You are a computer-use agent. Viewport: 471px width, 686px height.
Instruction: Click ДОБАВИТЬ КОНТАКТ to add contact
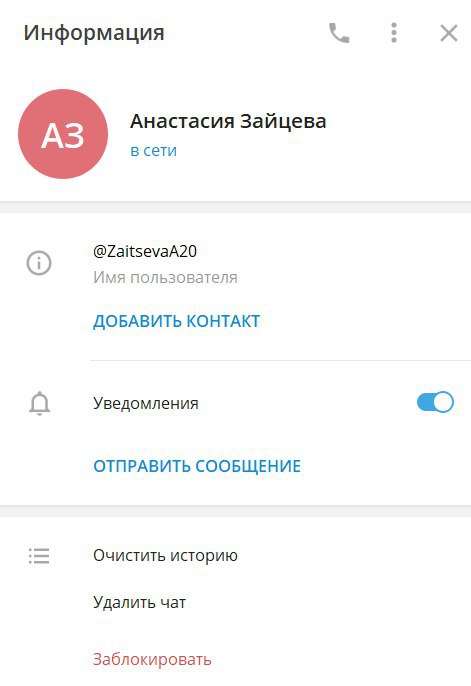177,321
